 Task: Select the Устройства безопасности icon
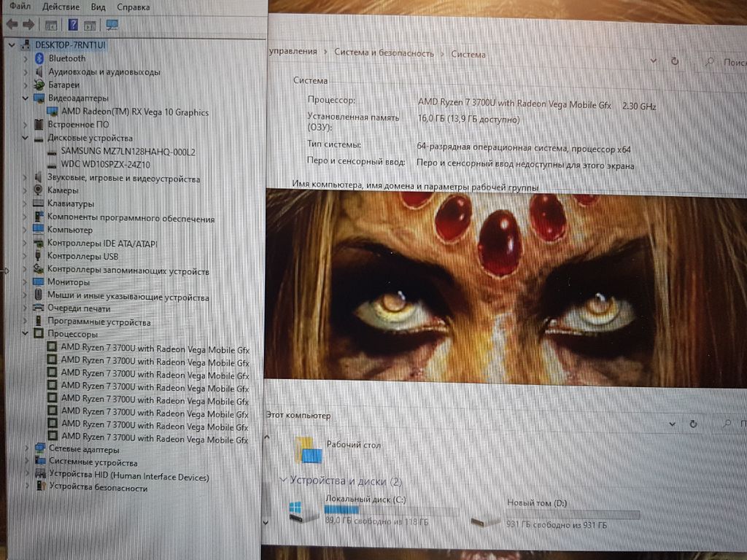(41, 486)
